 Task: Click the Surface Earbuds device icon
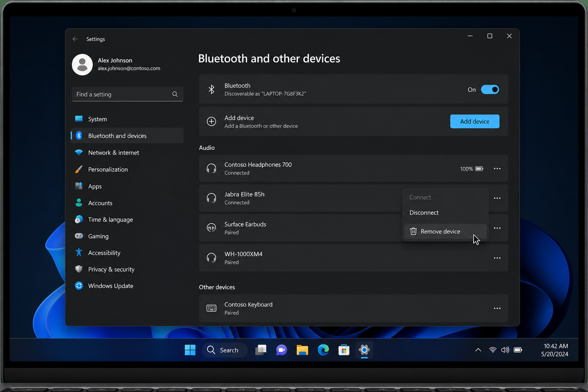click(211, 228)
